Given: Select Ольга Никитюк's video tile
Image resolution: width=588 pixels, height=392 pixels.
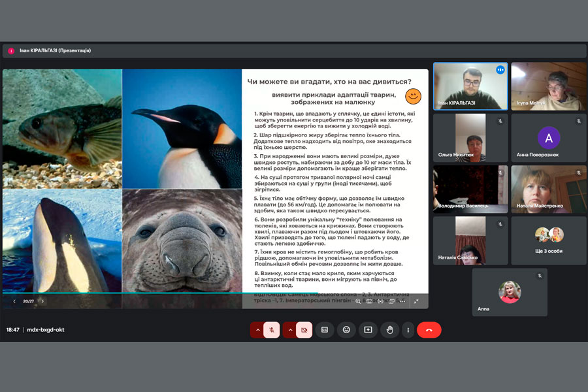Looking at the screenshot, I should tap(470, 139).
